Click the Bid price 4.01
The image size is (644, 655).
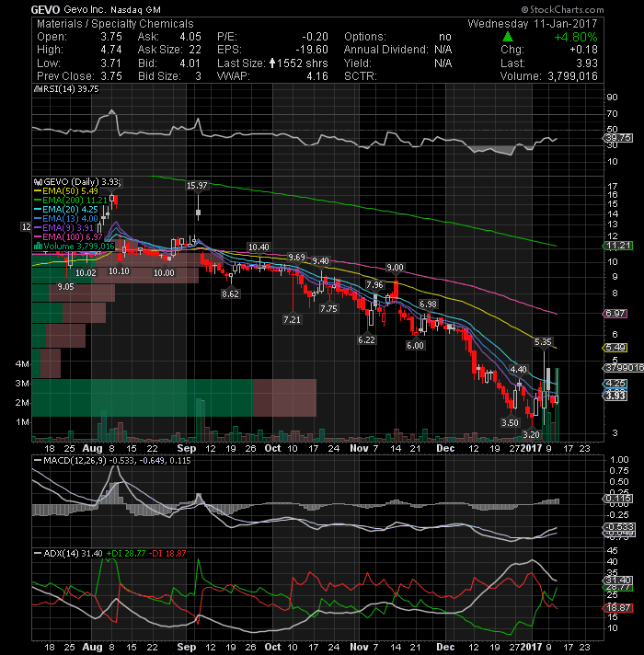[x=190, y=63]
